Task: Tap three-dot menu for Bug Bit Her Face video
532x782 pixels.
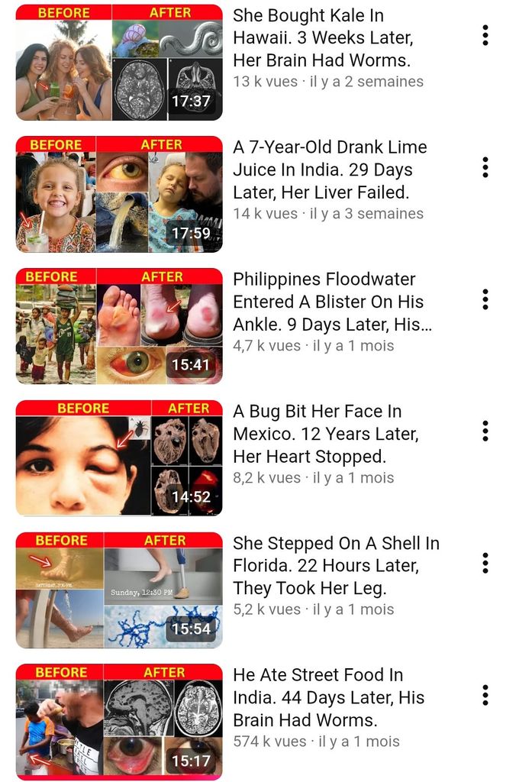Action: point(485,431)
